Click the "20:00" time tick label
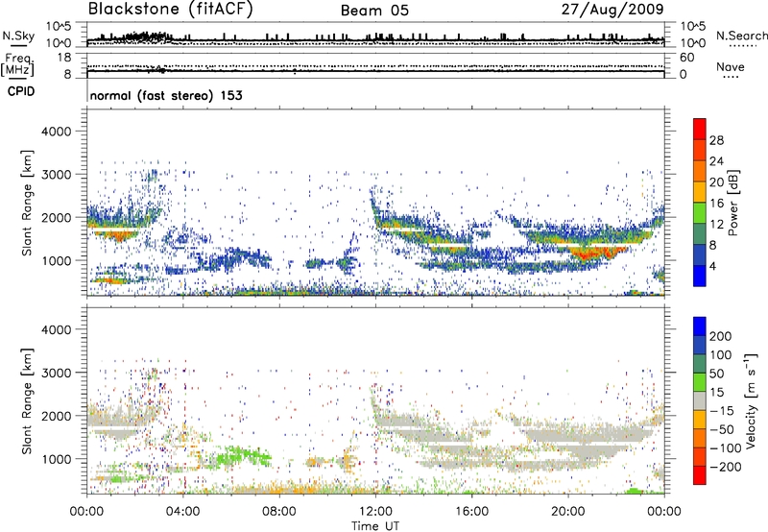 (567, 512)
